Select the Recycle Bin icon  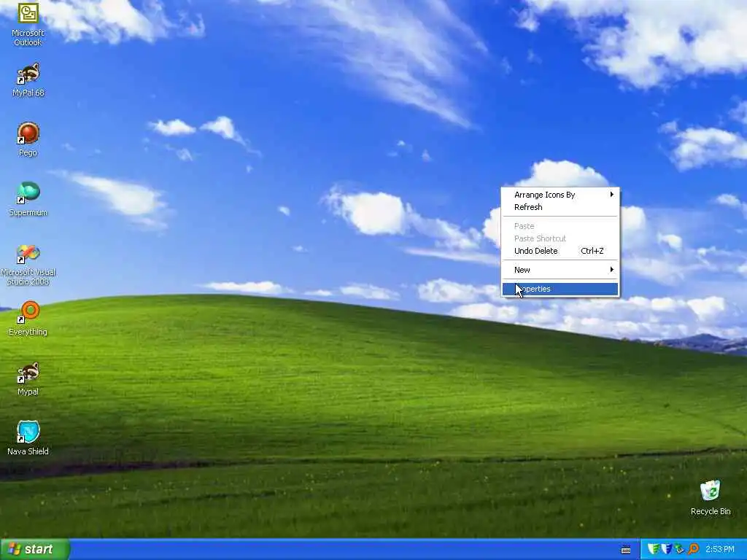(x=711, y=497)
